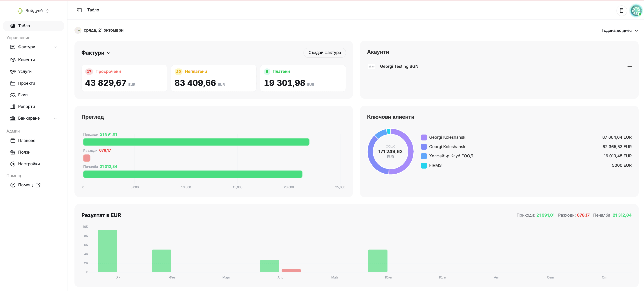Collapse the Georgi Testing BGN account row
The width and height of the screenshot is (644, 291).
pyautogui.click(x=629, y=66)
